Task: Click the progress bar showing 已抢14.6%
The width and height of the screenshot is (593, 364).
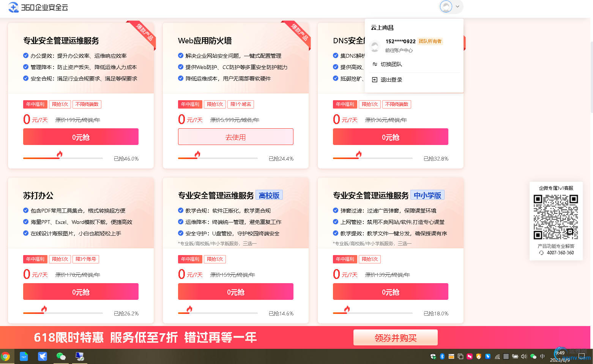Action: (x=218, y=313)
